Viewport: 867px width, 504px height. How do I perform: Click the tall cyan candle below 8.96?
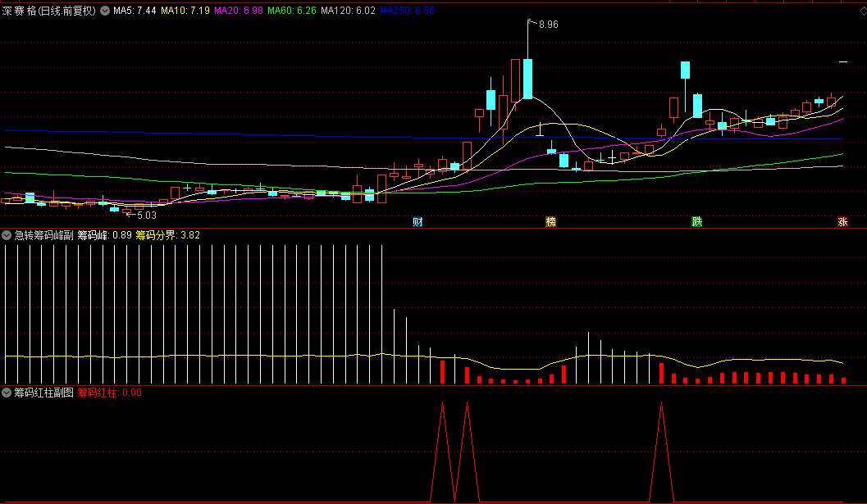coord(527,78)
